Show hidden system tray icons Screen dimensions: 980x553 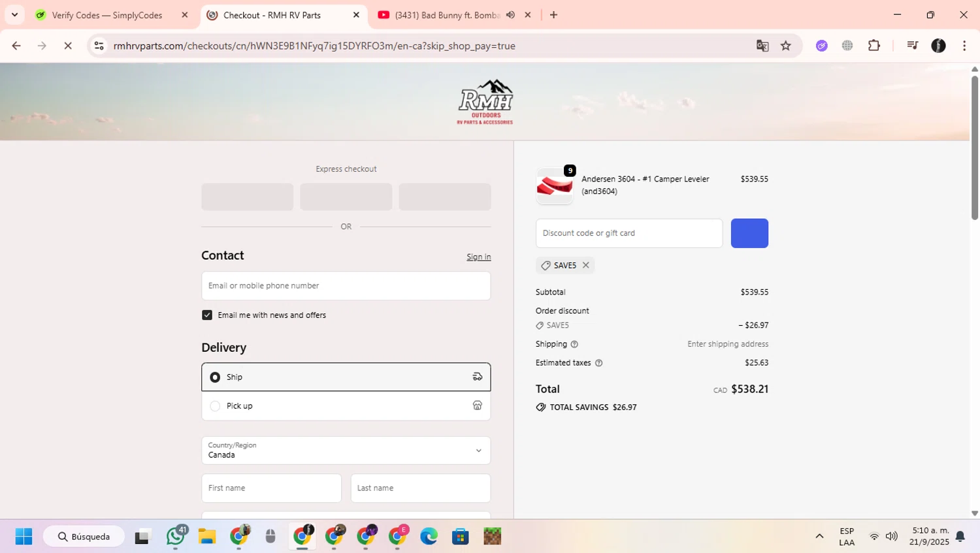[x=819, y=537]
